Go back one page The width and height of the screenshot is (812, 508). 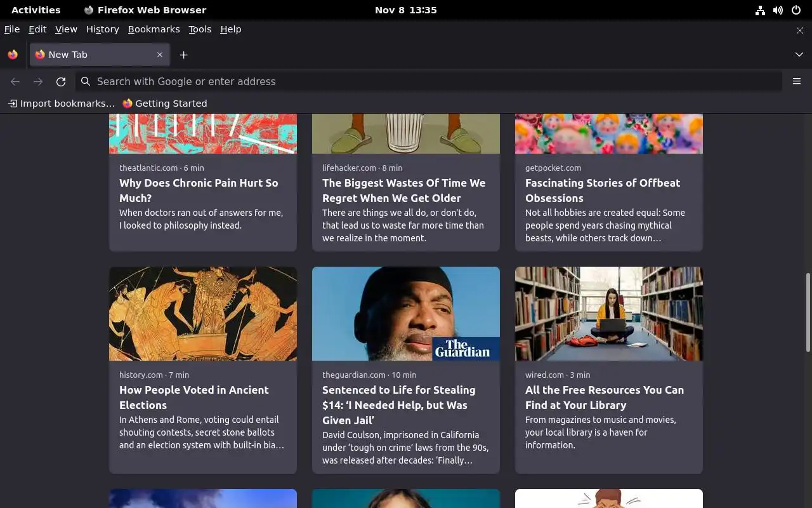pos(15,81)
